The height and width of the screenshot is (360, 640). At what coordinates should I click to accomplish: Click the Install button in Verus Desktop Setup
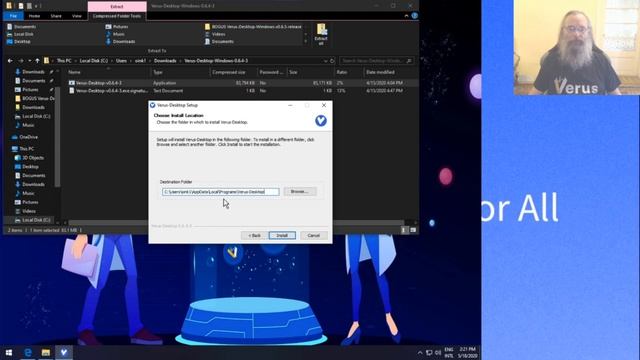pyautogui.click(x=282, y=236)
